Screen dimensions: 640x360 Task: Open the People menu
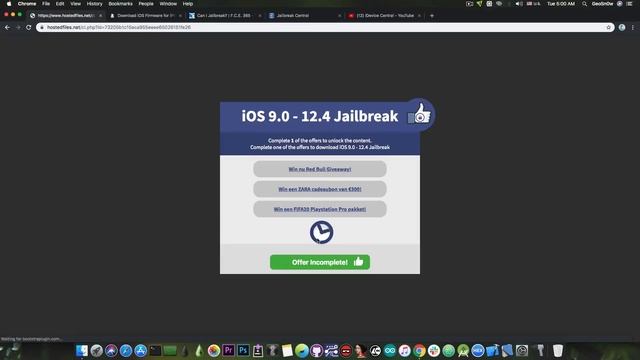coord(146,4)
